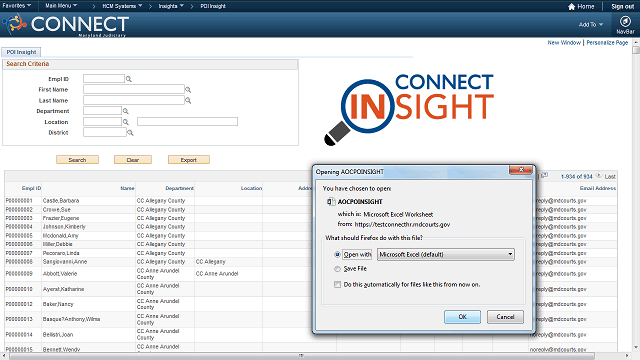Click the CC Allegany location cell
Image resolution: width=640 pixels, height=360 pixels.
(211, 262)
